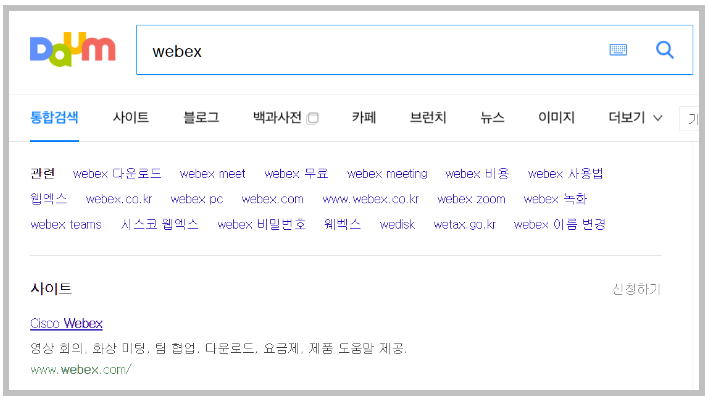Click the related search webex 무료

coord(296,174)
